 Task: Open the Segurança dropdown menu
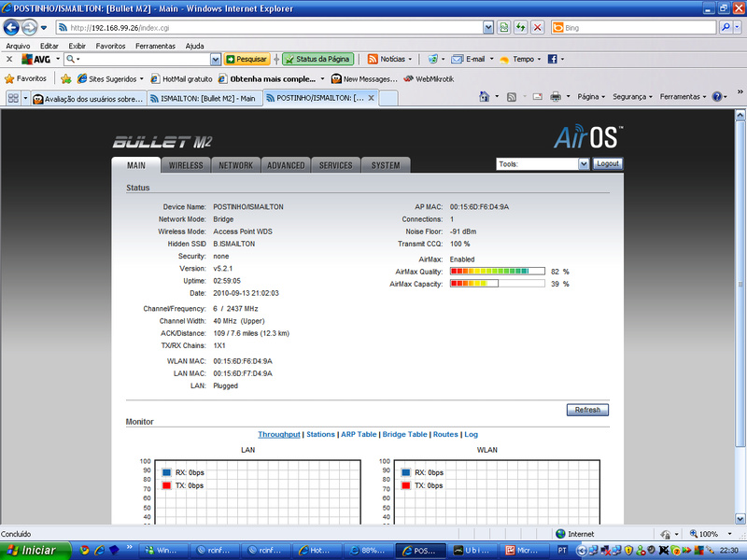632,97
